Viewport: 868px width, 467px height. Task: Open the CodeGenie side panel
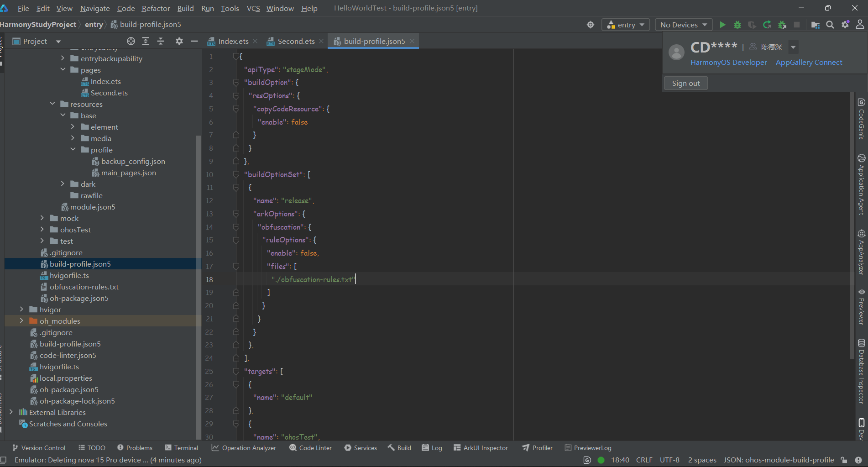(861, 119)
